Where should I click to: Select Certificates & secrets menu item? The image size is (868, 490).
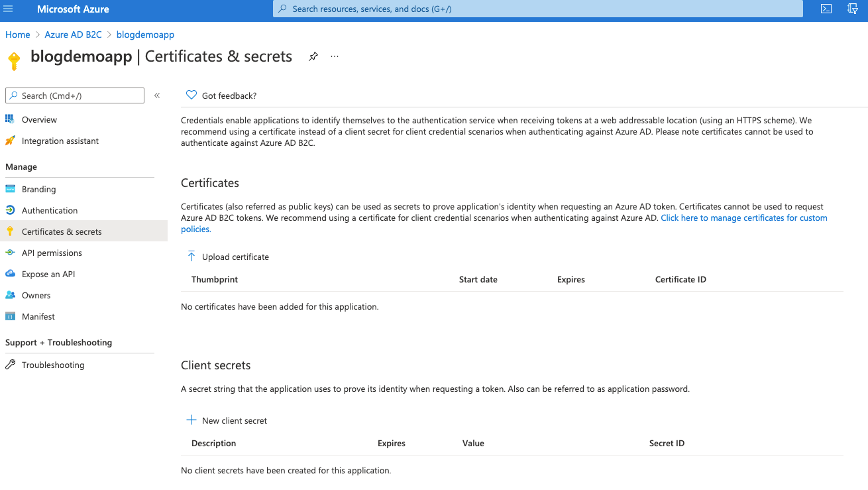[x=83, y=231]
